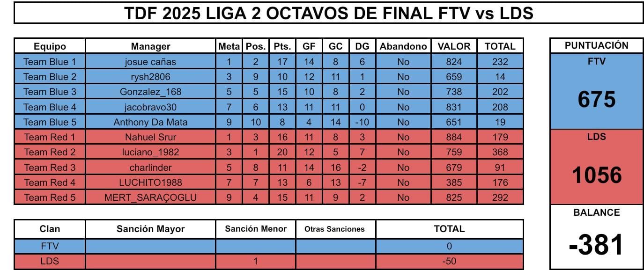Viewport: 644px width, 270px height.
Task: Click the TOTAL value 368 cell
Action: pyautogui.click(x=500, y=152)
